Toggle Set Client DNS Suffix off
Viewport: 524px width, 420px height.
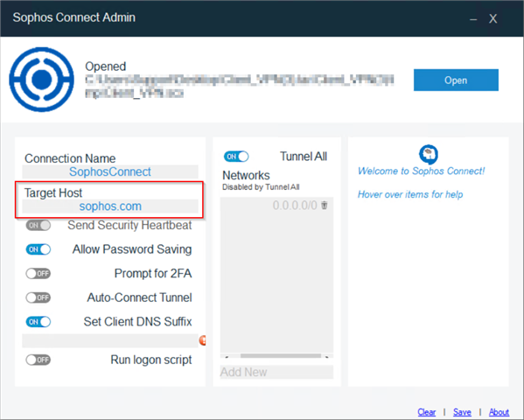click(38, 322)
